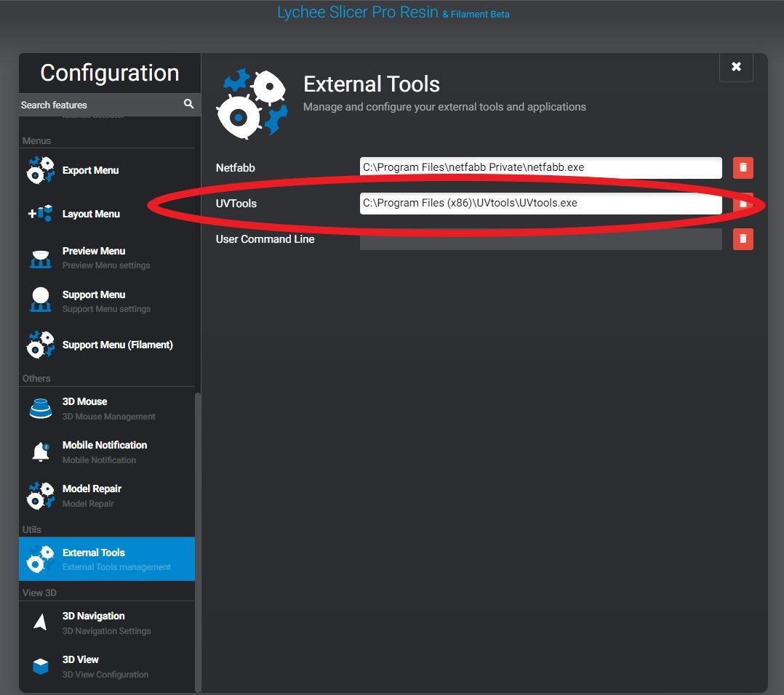Image resolution: width=784 pixels, height=695 pixels.
Task: Select External Tools management entry
Action: tap(107, 559)
